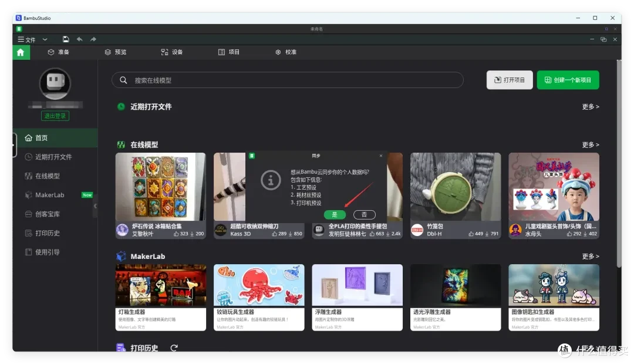
Task: Click the like icon on 炉石传说 card
Action: 176,234
